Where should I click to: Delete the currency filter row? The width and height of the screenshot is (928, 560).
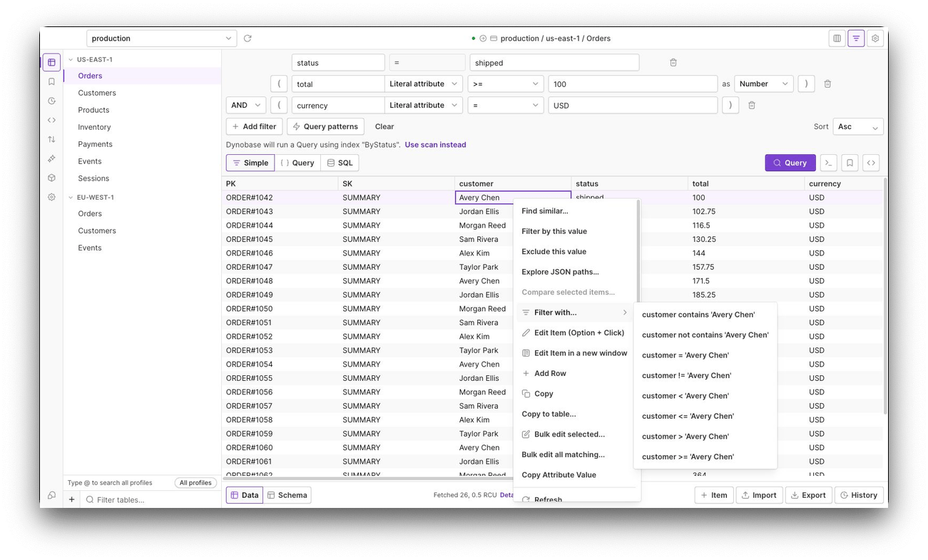(752, 106)
